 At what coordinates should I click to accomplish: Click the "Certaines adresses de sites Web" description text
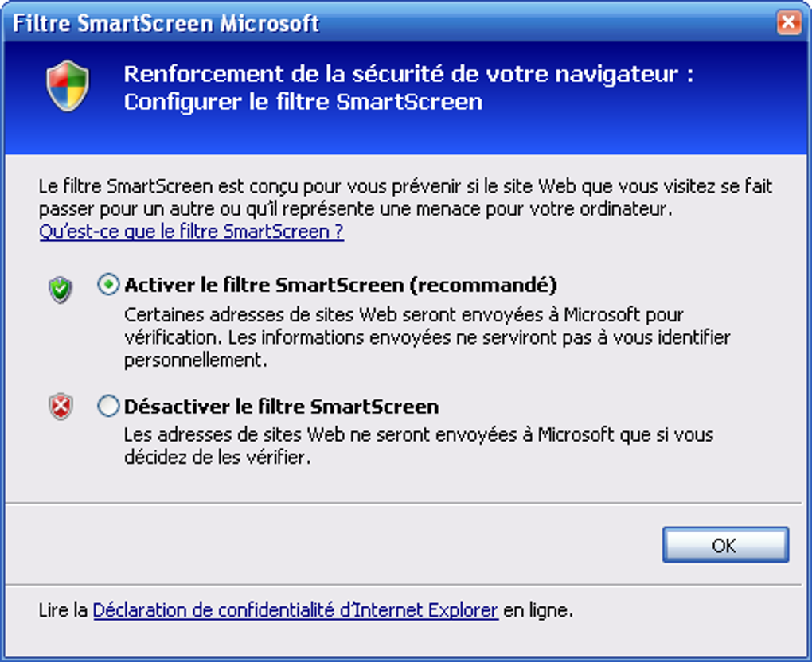tap(404, 313)
